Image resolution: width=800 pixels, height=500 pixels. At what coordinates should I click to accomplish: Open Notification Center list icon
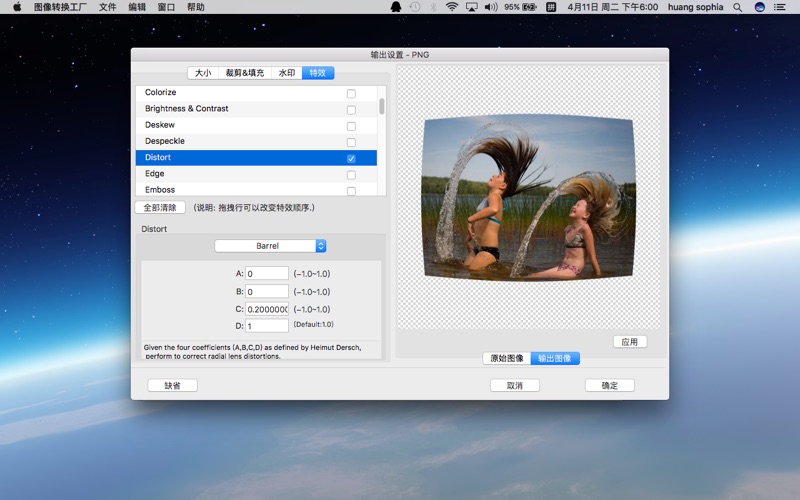(782, 7)
